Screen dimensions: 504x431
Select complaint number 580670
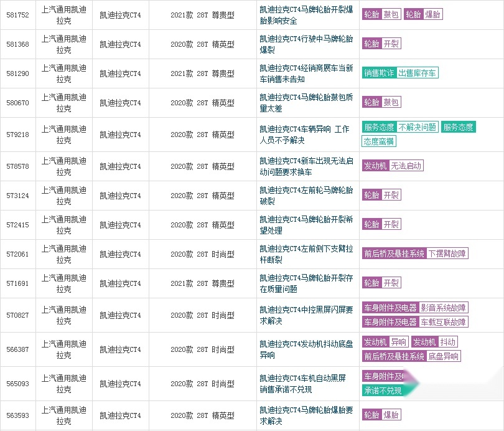pyautogui.click(x=17, y=103)
